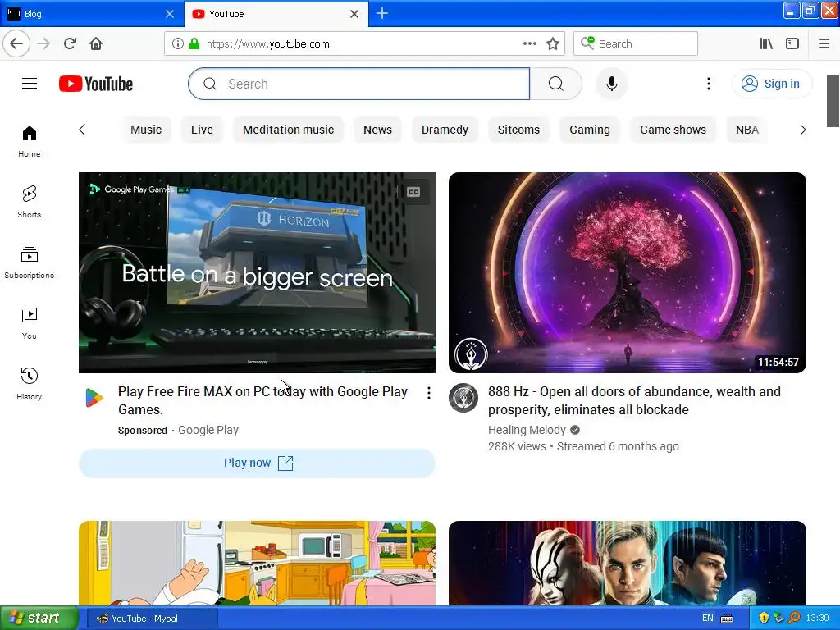Viewport: 840px width, 630px height.
Task: Open Shorts from the sidebar
Action: [x=29, y=202]
